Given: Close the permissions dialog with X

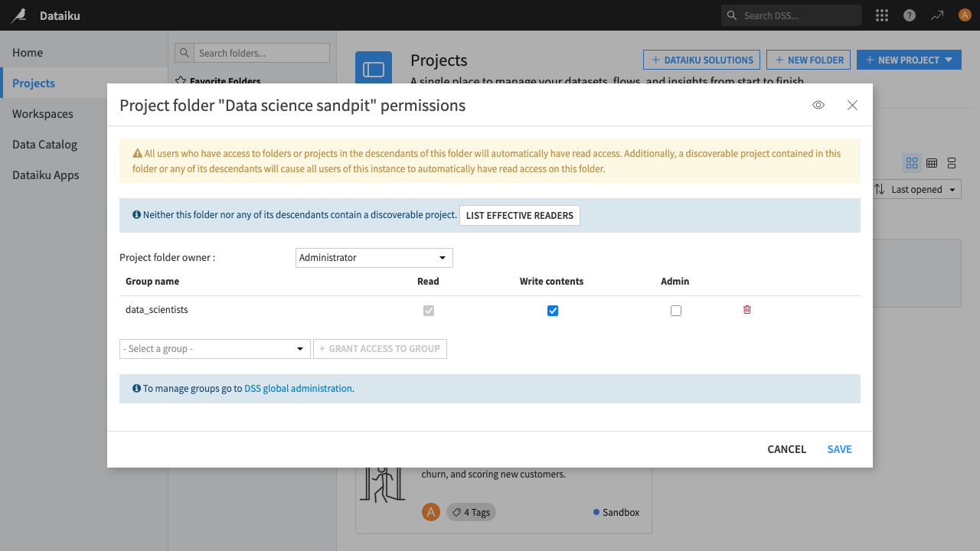Looking at the screenshot, I should click(852, 106).
